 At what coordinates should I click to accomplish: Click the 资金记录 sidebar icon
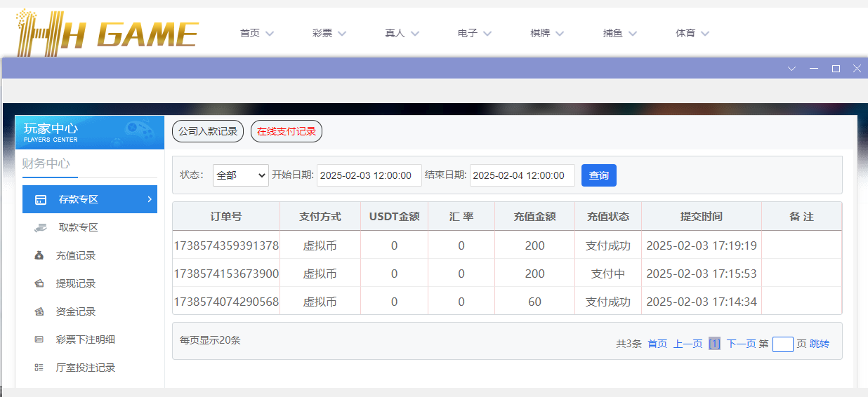click(39, 311)
